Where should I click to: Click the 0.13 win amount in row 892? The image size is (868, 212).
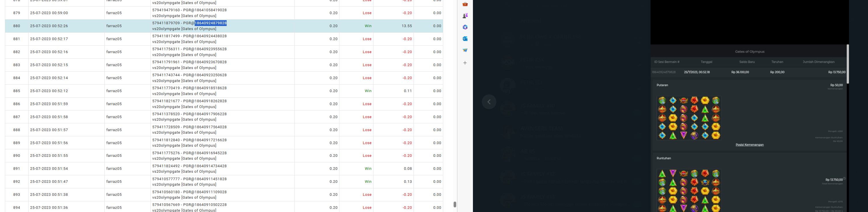tap(408, 182)
